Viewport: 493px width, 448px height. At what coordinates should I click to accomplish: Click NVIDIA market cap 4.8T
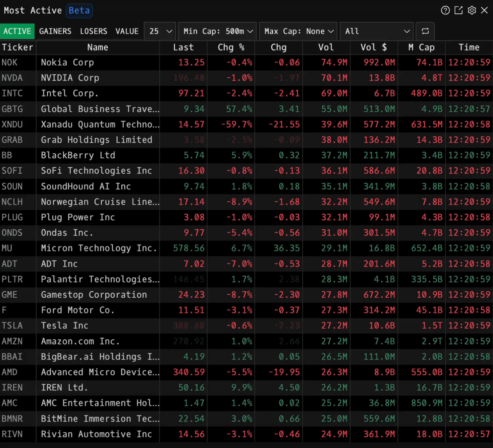432,78
